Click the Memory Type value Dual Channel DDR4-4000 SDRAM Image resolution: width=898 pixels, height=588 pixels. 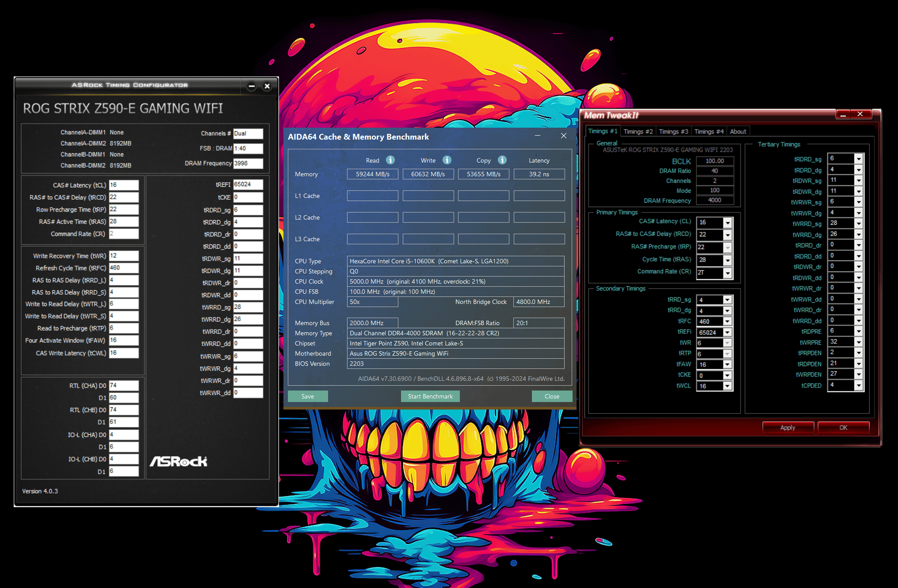pyautogui.click(x=455, y=333)
